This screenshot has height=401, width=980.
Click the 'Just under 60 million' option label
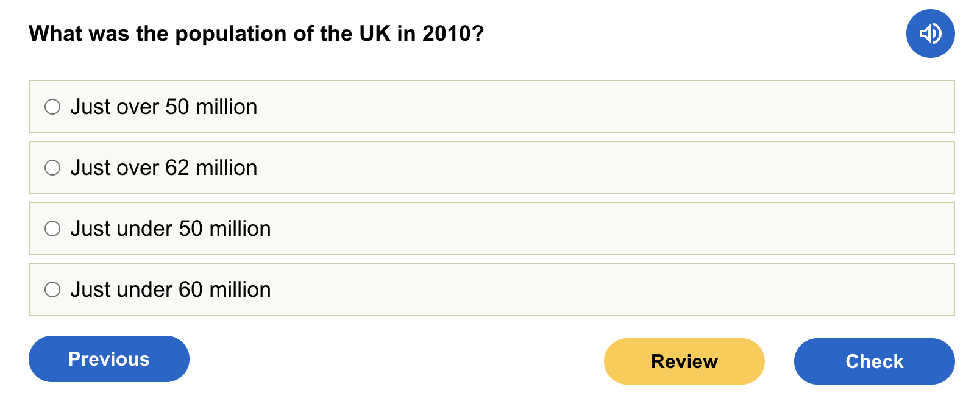tap(170, 289)
